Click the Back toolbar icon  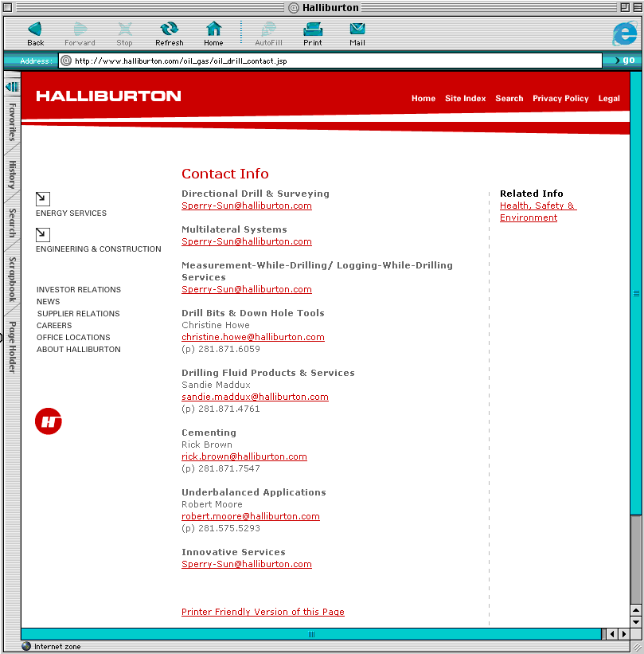coord(36,29)
